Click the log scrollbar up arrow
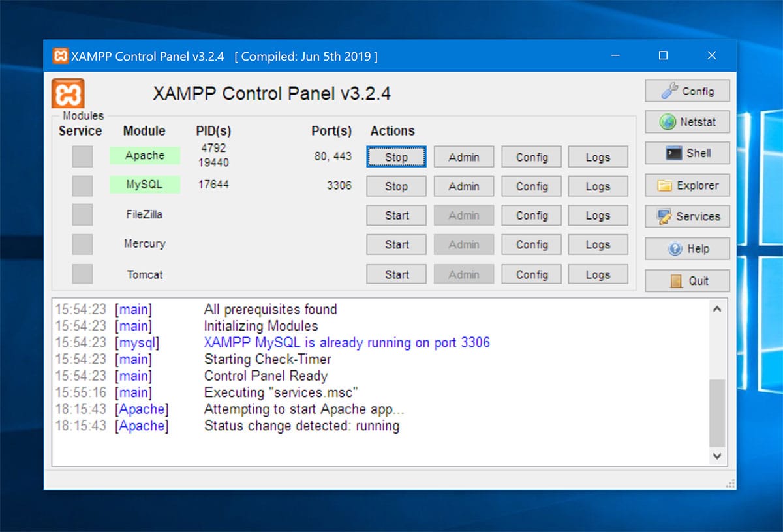The width and height of the screenshot is (783, 532). [716, 309]
